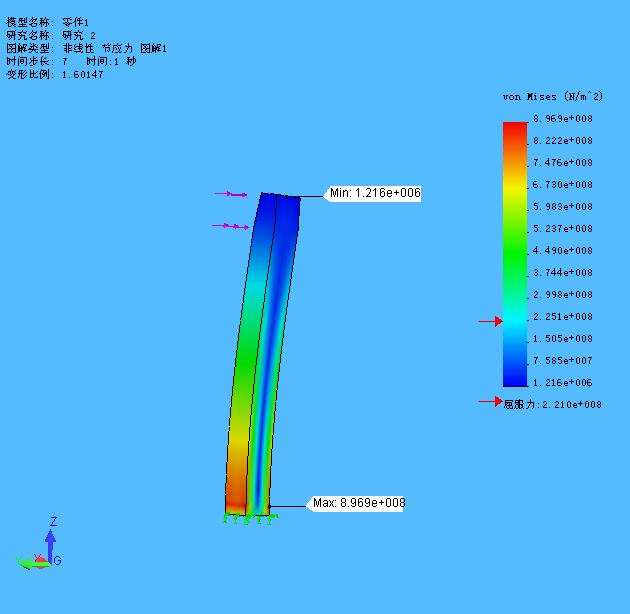Click legend value 8.222e+008
This screenshot has height=614, width=630.
click(x=562, y=141)
